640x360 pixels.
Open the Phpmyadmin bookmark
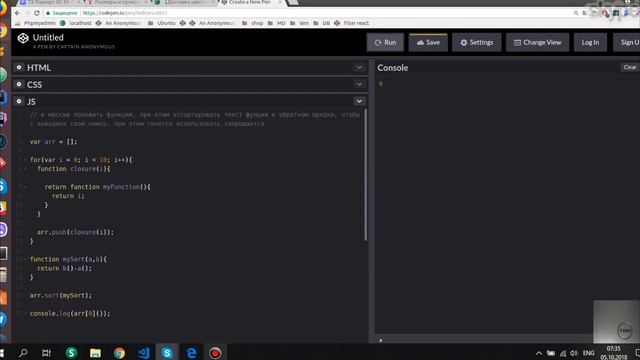click(36, 23)
